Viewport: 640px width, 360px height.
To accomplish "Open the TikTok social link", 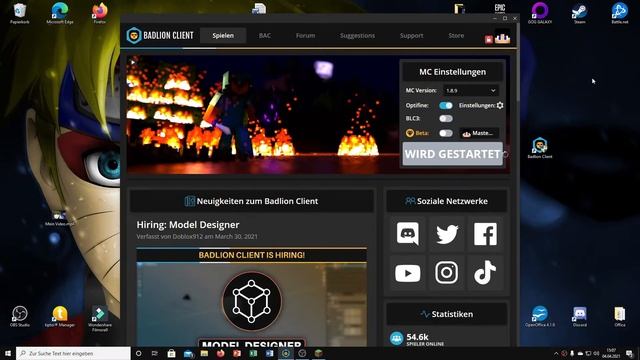I will pos(485,273).
